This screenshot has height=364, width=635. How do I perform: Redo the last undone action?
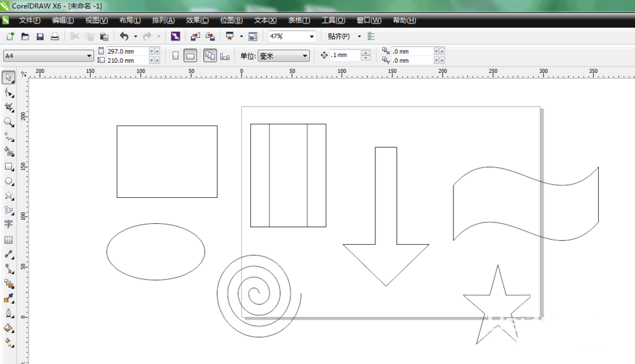147,36
